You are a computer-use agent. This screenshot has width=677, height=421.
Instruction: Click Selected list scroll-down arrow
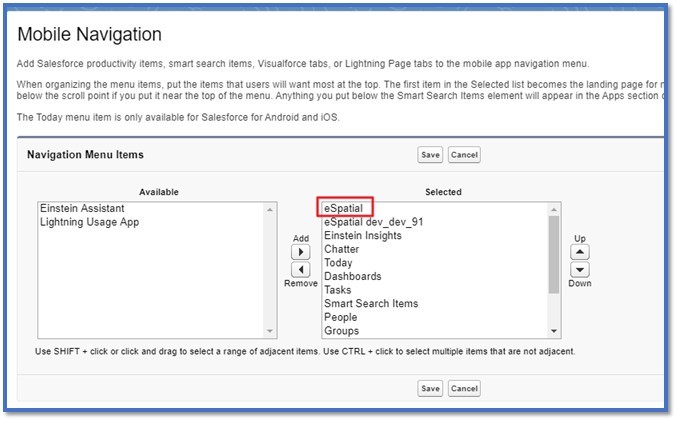[x=554, y=331]
